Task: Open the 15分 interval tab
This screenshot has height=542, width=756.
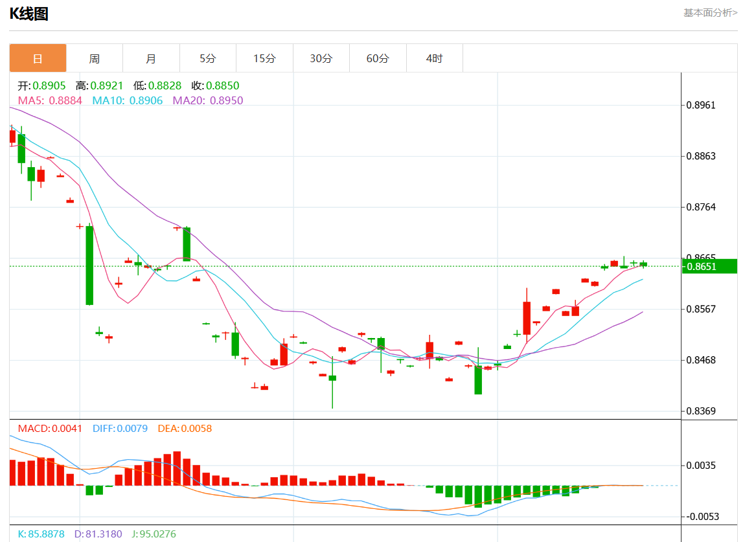Action: tap(265, 58)
